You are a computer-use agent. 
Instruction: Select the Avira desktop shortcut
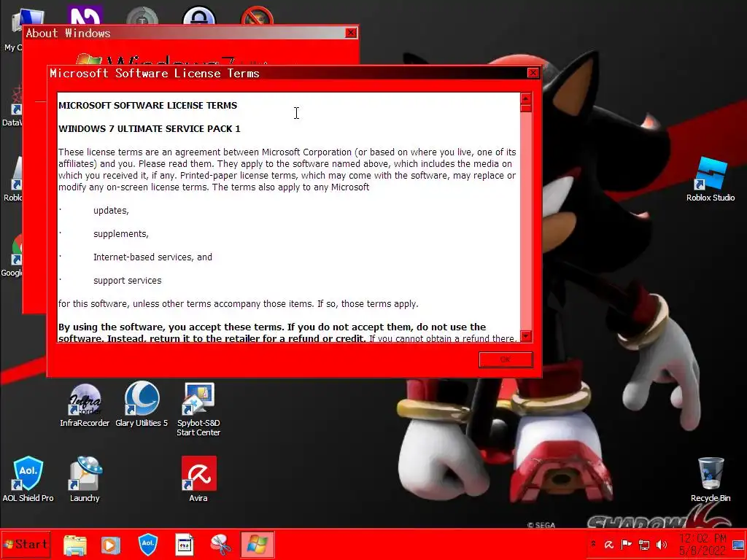pos(198,479)
